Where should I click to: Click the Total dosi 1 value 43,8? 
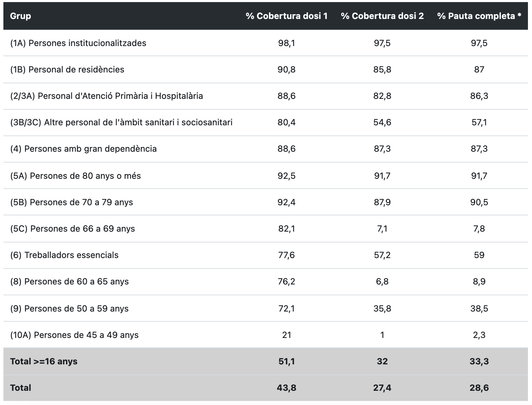click(x=286, y=388)
